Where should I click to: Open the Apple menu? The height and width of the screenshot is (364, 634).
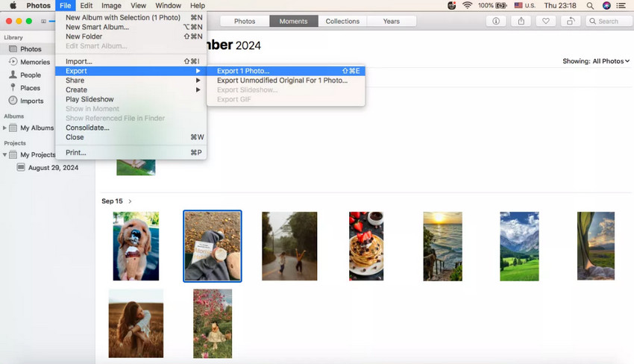(x=13, y=5)
